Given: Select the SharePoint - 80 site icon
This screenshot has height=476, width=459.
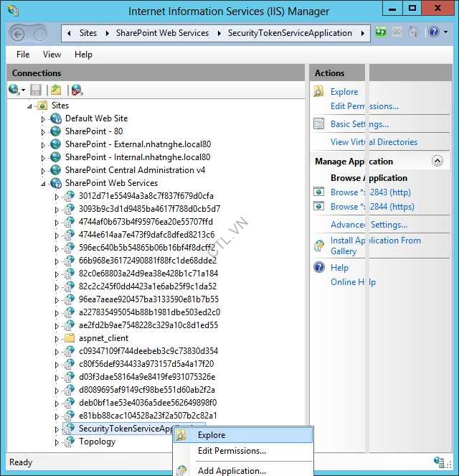Looking at the screenshot, I should 56,131.
